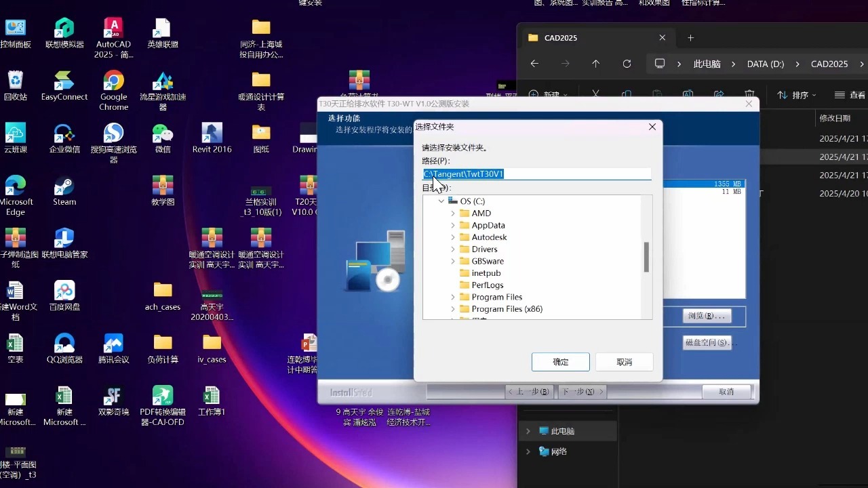The width and height of the screenshot is (868, 488).
Task: Select the Steam desktop icon
Action: click(x=64, y=190)
